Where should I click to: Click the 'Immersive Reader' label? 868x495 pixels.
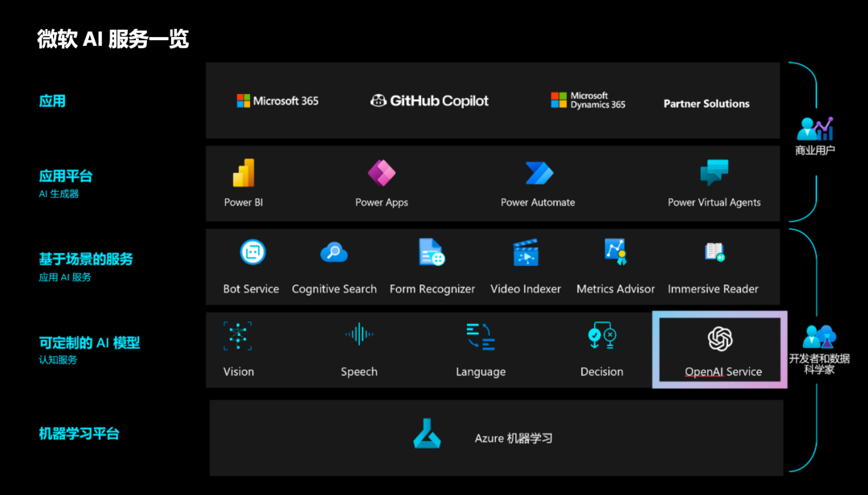click(x=713, y=288)
